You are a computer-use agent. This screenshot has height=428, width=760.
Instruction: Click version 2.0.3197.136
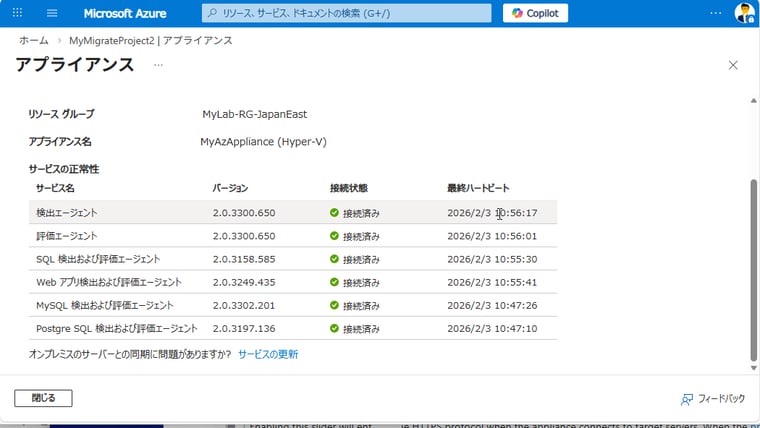[244, 329]
